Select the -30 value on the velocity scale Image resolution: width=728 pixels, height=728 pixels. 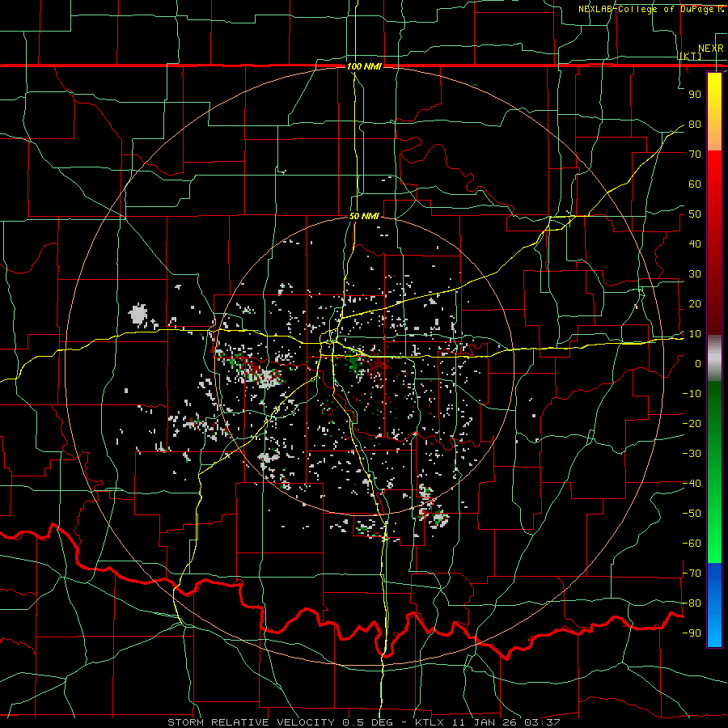(x=692, y=454)
